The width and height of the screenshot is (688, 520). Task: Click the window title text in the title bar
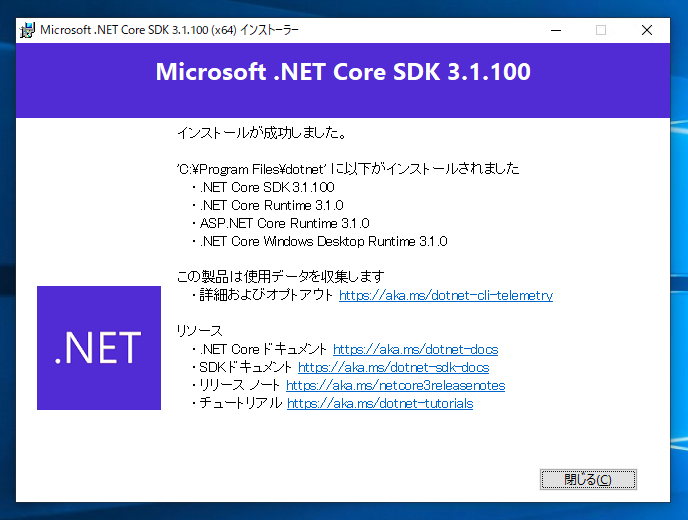pos(169,30)
